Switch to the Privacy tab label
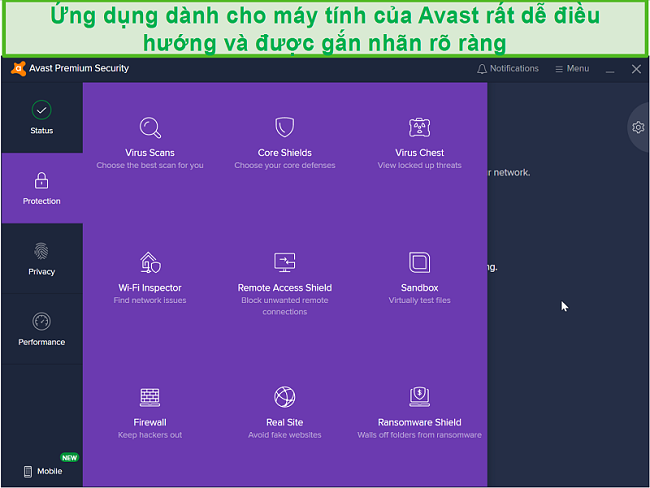Screen dimensions: 650x488 [x=41, y=272]
